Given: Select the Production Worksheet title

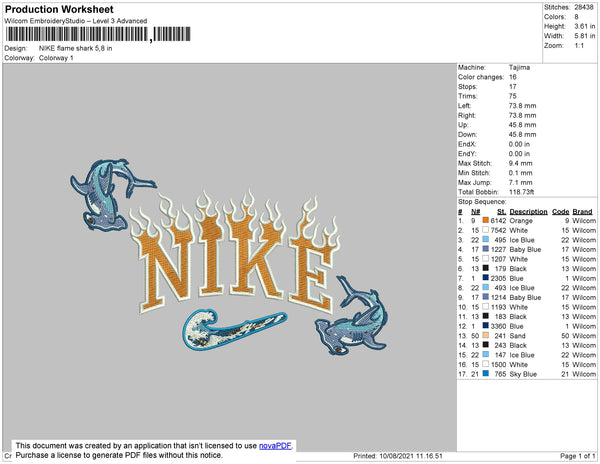Looking at the screenshot, I should tap(59, 10).
